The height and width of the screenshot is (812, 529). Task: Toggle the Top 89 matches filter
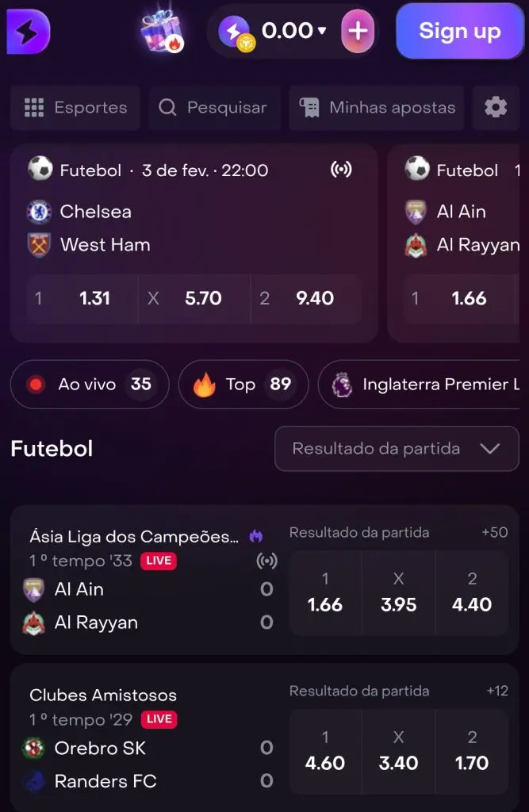click(243, 384)
